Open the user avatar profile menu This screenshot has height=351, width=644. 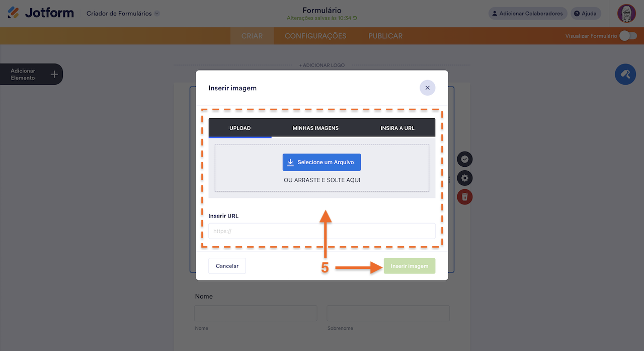tap(626, 13)
